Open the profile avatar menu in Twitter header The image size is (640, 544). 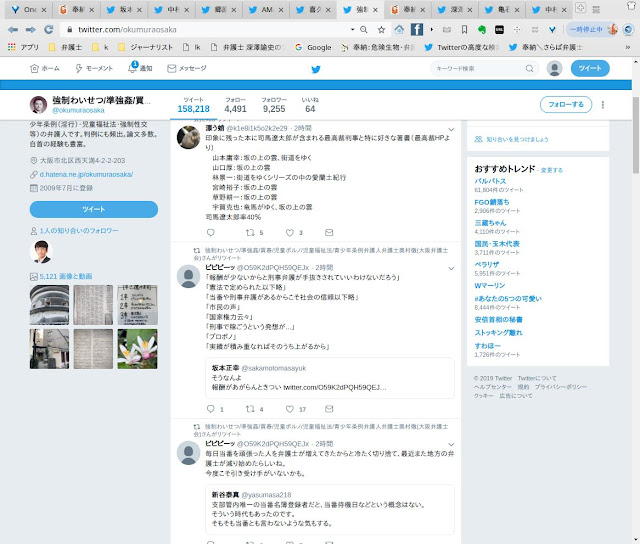click(554, 68)
